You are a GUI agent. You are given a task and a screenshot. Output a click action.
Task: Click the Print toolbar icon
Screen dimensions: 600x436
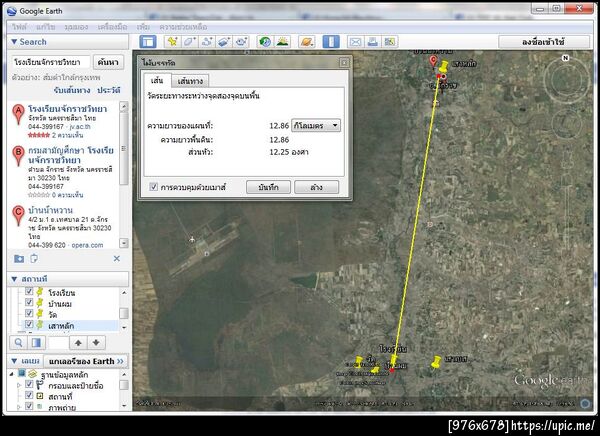[373, 42]
